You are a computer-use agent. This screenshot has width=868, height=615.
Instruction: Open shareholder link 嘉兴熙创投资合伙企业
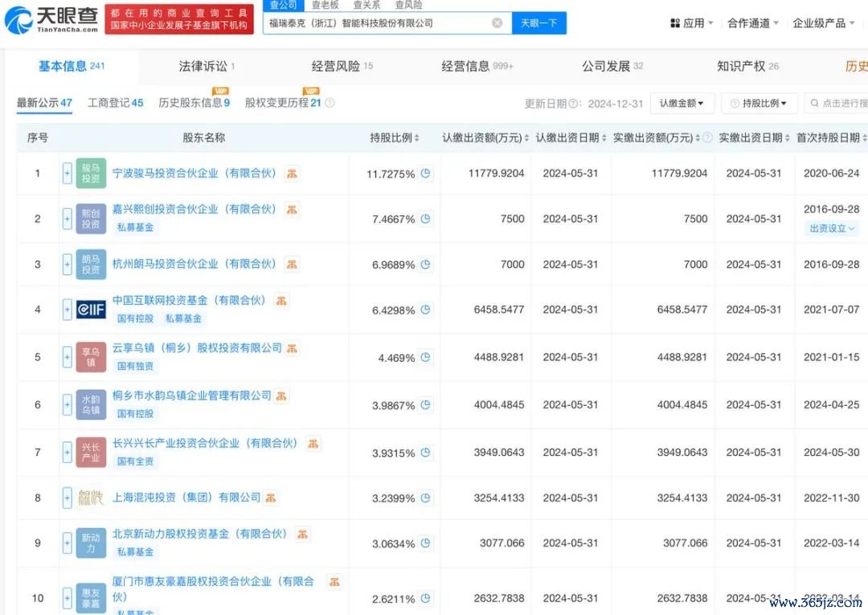(194, 209)
